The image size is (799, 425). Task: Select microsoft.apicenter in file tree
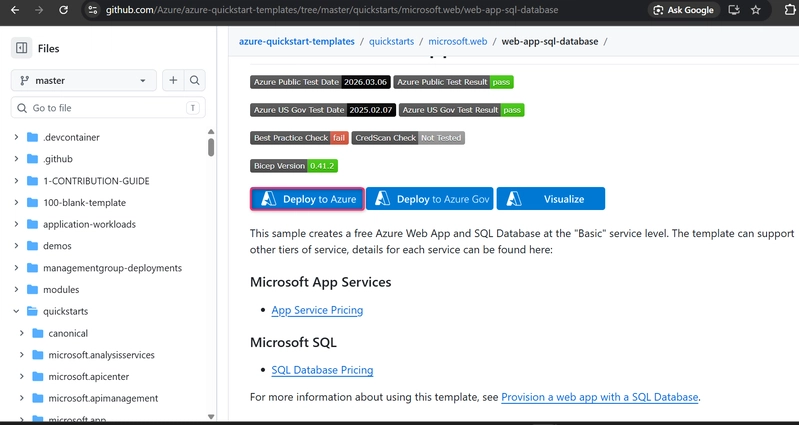(89, 377)
